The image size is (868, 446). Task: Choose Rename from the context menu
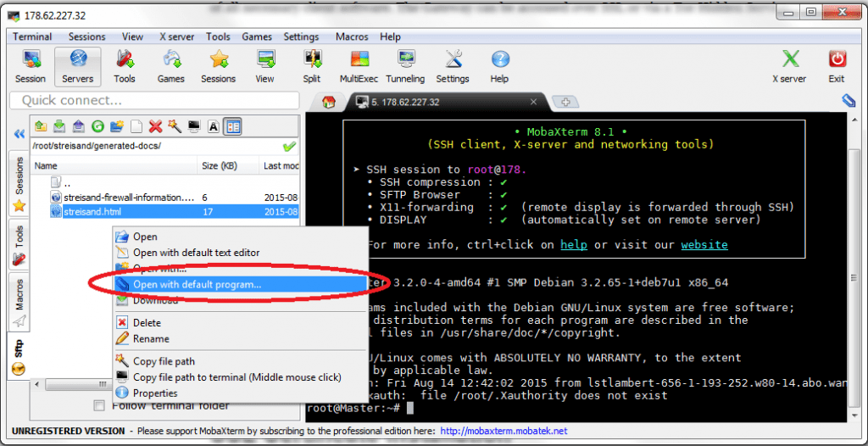241,338
